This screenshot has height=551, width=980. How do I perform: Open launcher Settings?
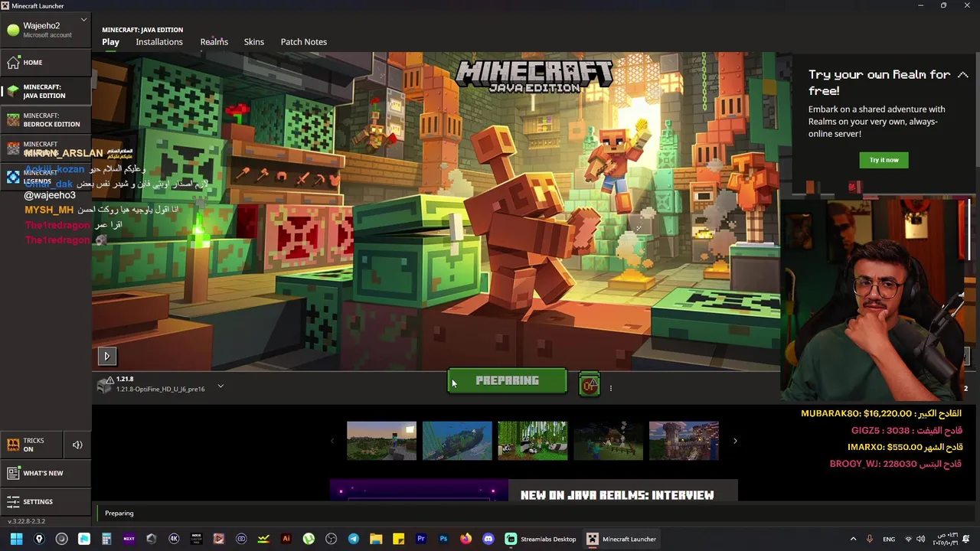(46, 502)
